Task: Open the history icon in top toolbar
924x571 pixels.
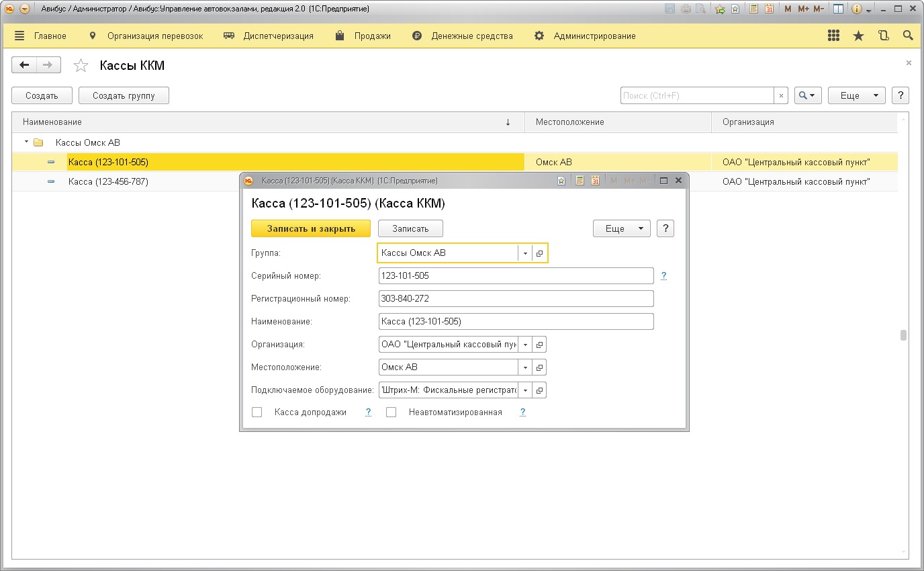Action: pos(883,36)
